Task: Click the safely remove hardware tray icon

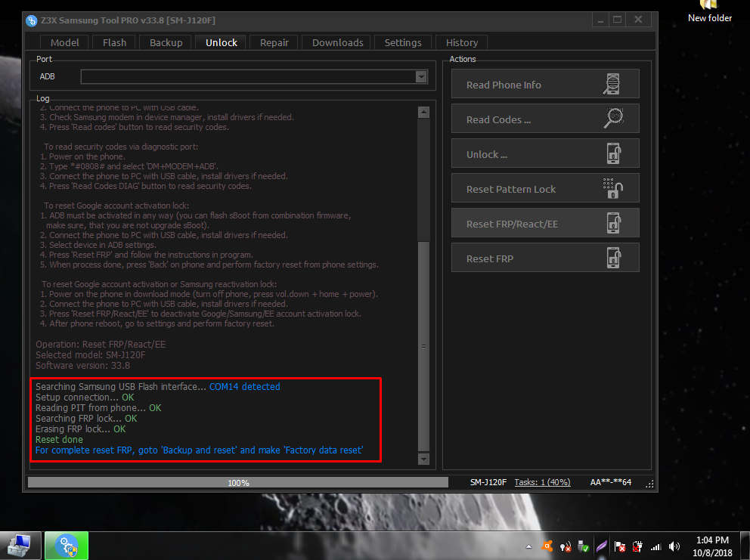Action: [583, 546]
